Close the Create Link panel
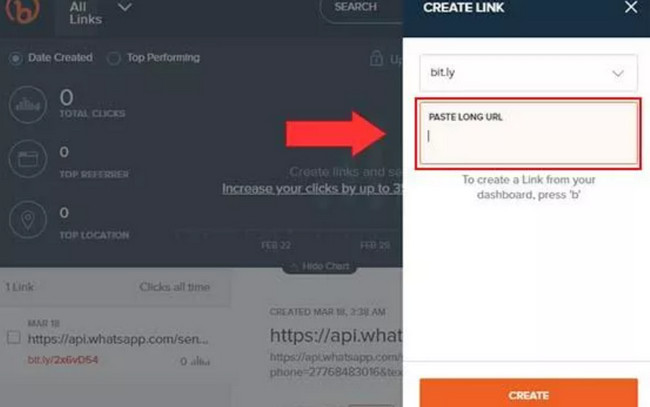The width and height of the screenshot is (650, 407). (x=631, y=7)
